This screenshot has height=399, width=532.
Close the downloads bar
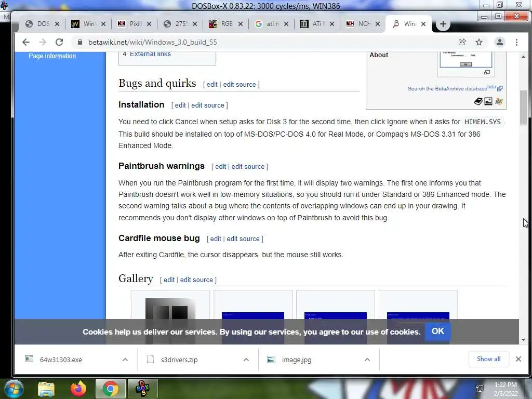[x=518, y=359]
